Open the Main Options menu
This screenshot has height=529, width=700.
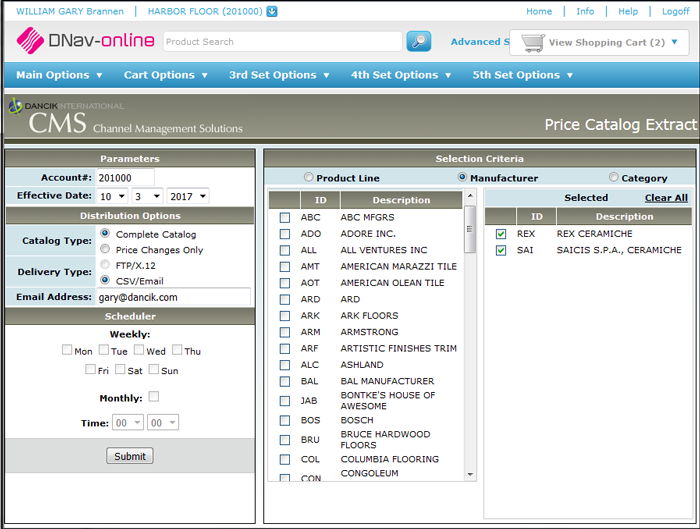pyautogui.click(x=59, y=75)
